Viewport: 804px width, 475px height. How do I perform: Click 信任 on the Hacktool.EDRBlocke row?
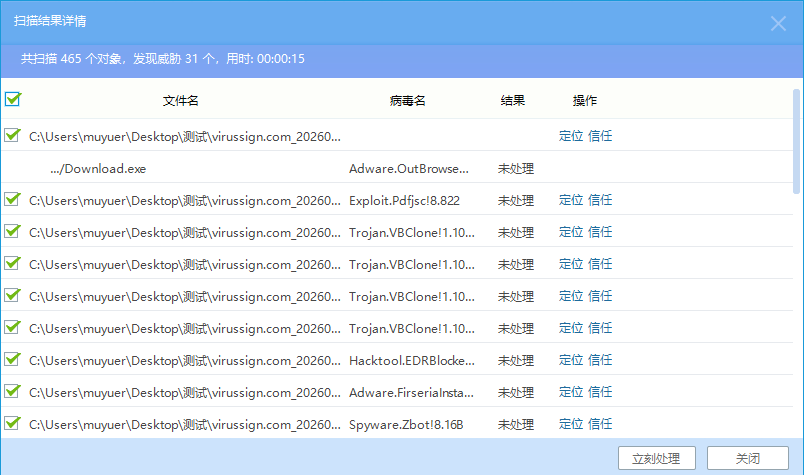[x=600, y=360]
